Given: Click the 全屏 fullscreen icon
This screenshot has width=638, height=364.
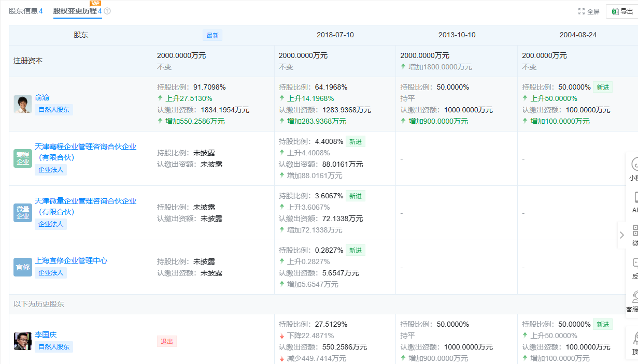Looking at the screenshot, I should [582, 11].
